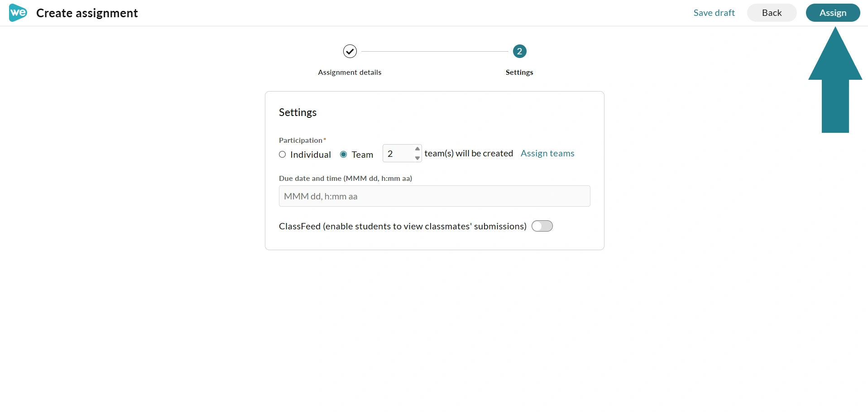Enable the ClassFeed toggle switch
This screenshot has width=868, height=412.
542,226
